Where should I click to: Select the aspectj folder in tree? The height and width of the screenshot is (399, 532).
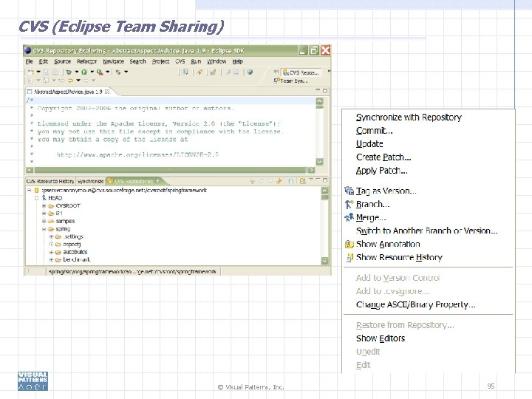click(69, 245)
